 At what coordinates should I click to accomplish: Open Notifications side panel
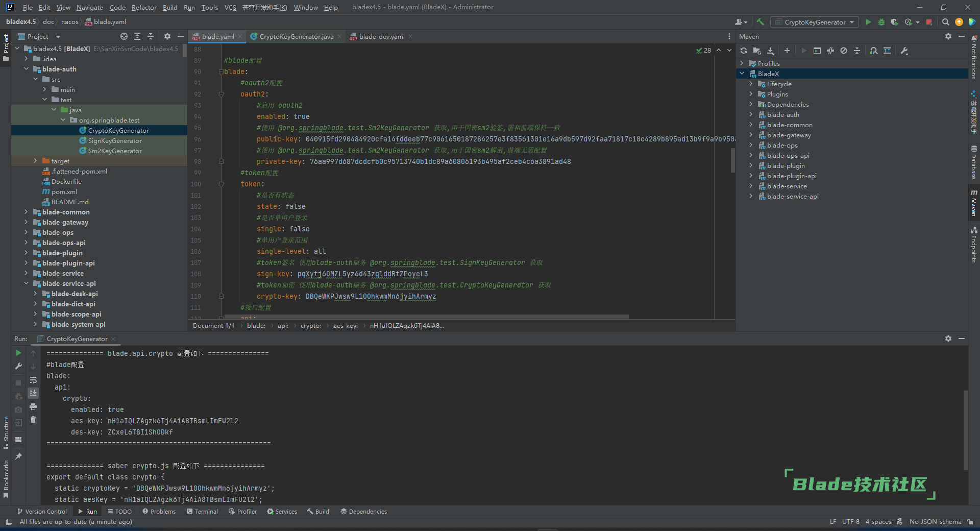tap(974, 57)
